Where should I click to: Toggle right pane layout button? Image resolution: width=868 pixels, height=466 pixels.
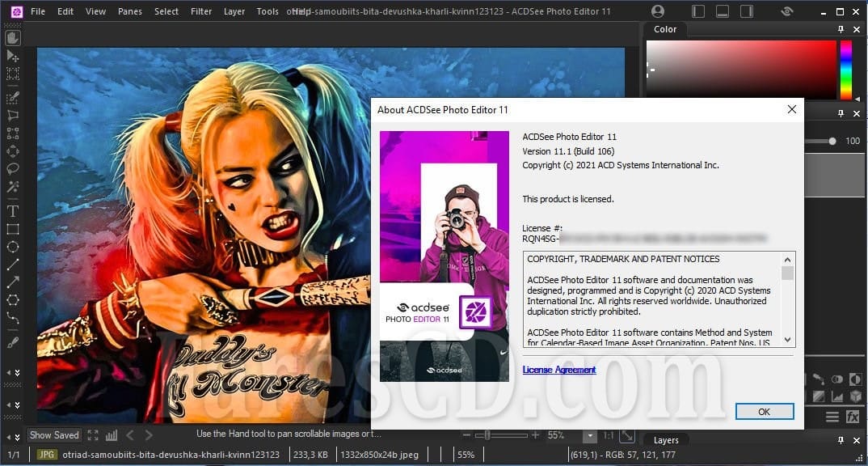coord(747,11)
